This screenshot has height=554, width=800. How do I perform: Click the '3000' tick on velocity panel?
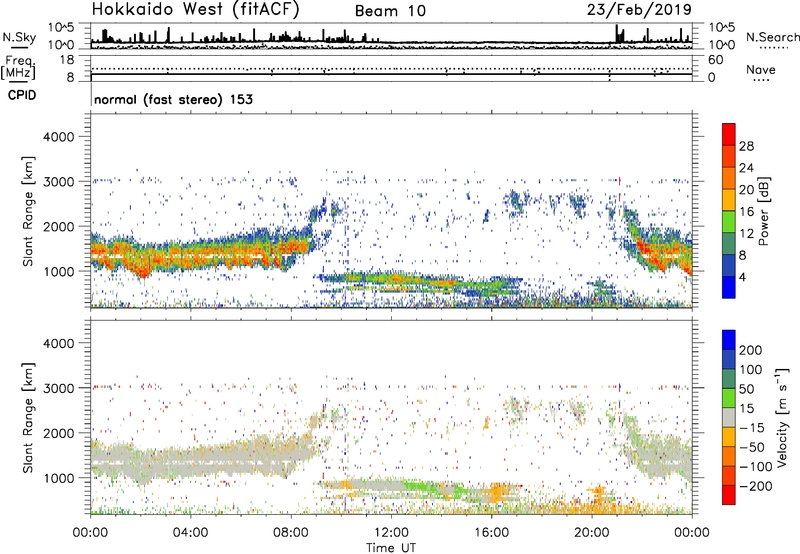[59, 388]
